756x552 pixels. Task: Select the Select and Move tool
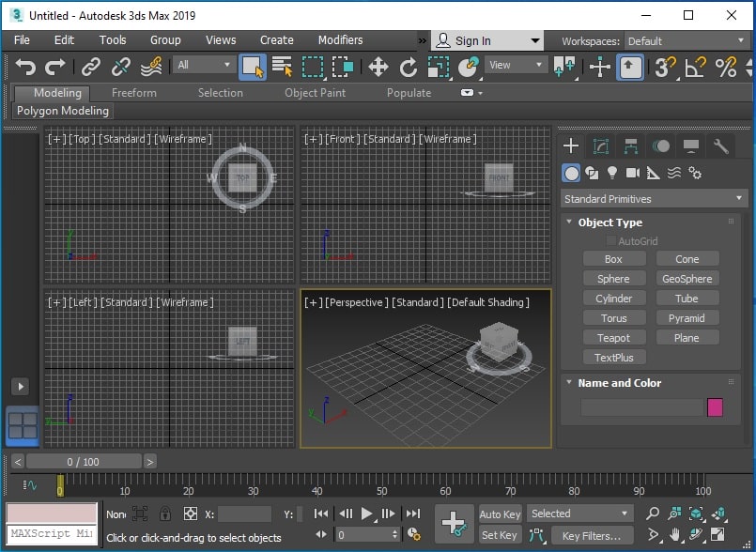point(378,67)
